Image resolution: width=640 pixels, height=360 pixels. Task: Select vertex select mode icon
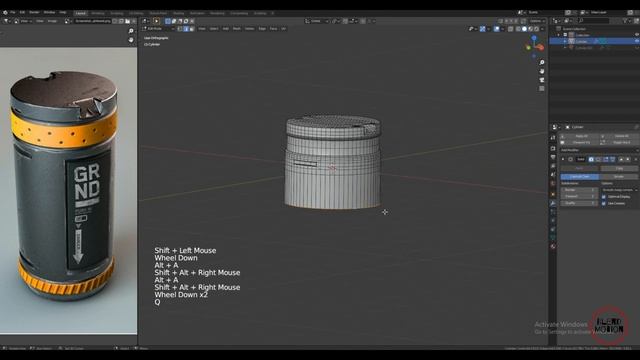(x=180, y=29)
